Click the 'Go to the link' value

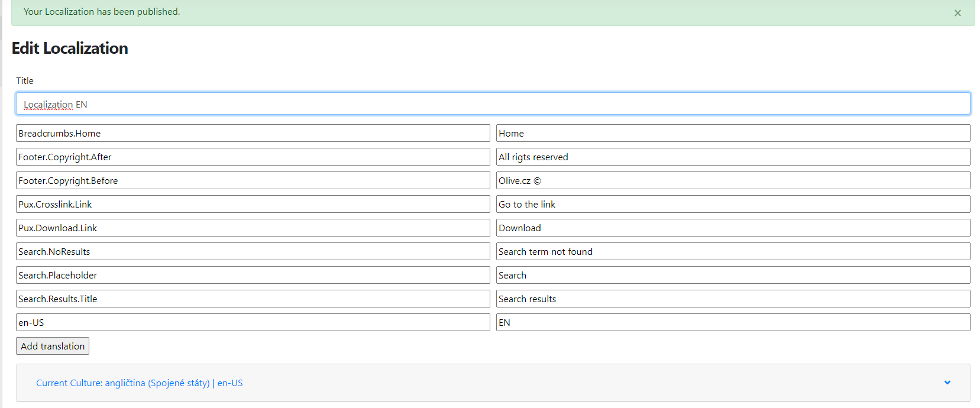(x=732, y=205)
